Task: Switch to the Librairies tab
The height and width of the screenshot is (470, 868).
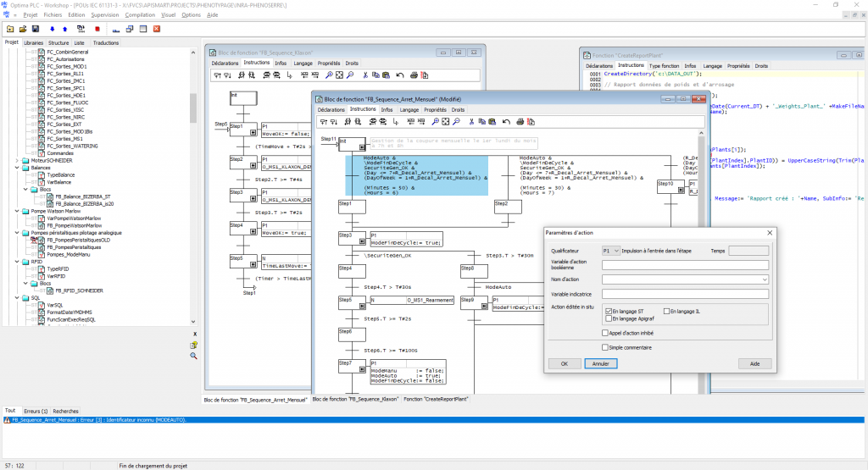Action: tap(33, 42)
